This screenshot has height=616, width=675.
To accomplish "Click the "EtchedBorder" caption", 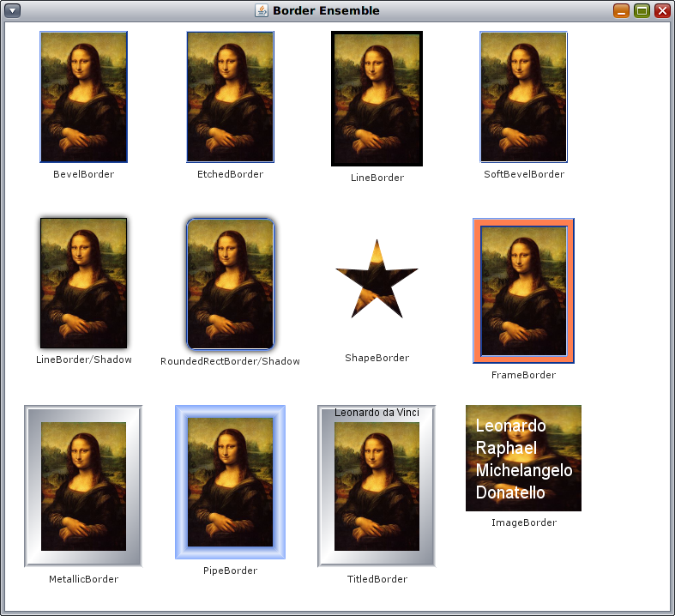I will tap(231, 174).
